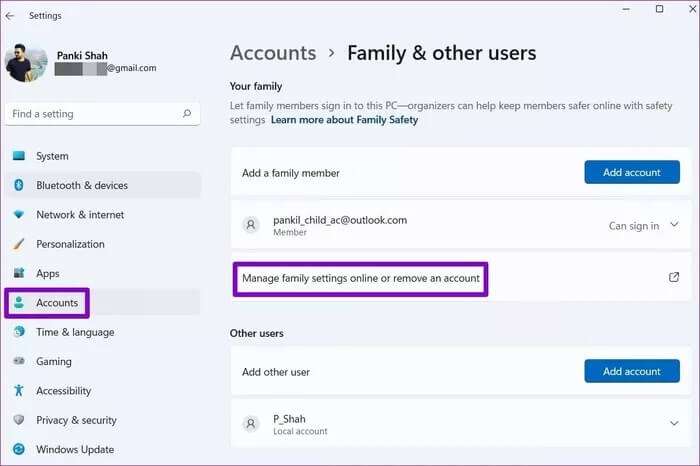The image size is (700, 466).
Task: Click the Accounts breadcrumb link
Action: tap(273, 53)
